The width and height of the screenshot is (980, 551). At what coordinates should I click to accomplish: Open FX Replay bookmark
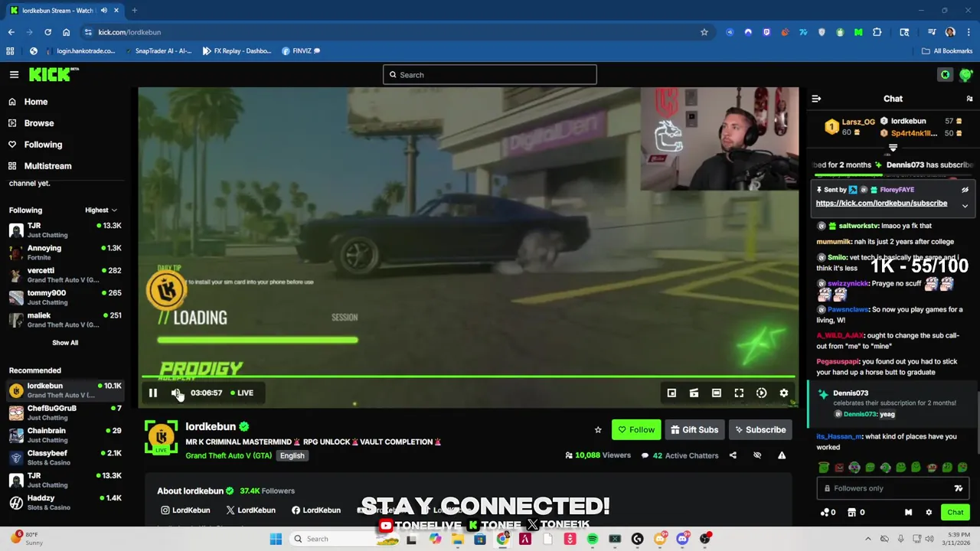[x=237, y=51]
